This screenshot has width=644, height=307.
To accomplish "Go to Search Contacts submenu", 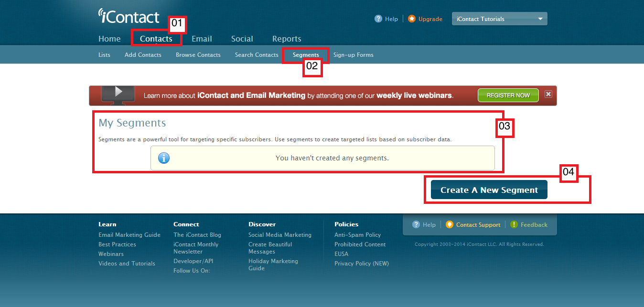I will point(257,55).
